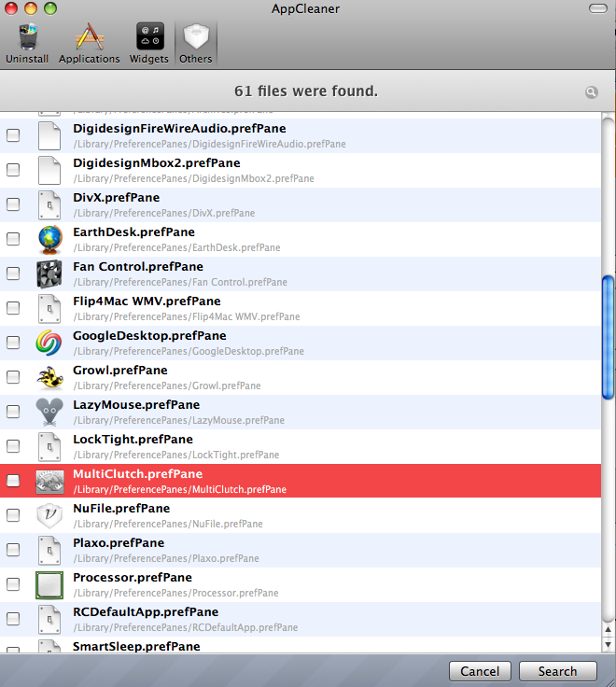This screenshot has width=616, height=687.
Task: Click the LockTight file icon
Action: pos(49,447)
